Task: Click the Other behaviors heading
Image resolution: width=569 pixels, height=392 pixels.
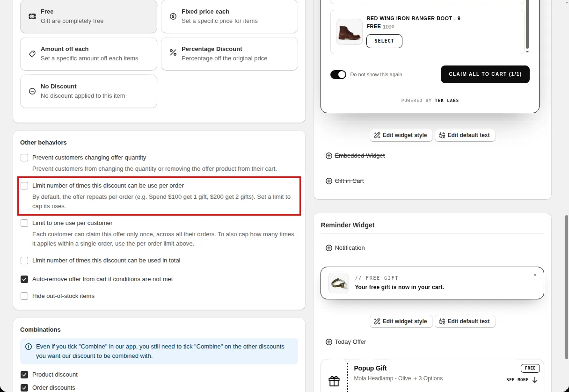Action: [44, 143]
